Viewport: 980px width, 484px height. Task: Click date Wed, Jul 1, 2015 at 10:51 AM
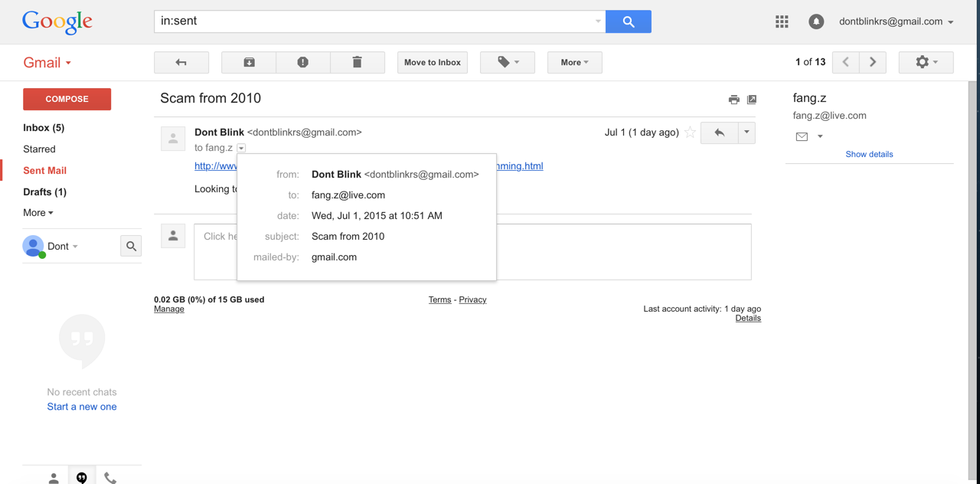377,216
